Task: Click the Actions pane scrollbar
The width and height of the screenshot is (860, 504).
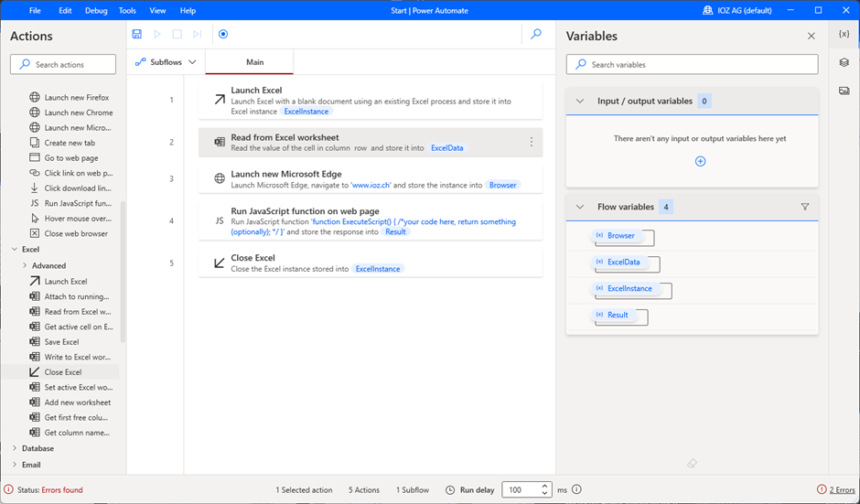Action: 123,272
